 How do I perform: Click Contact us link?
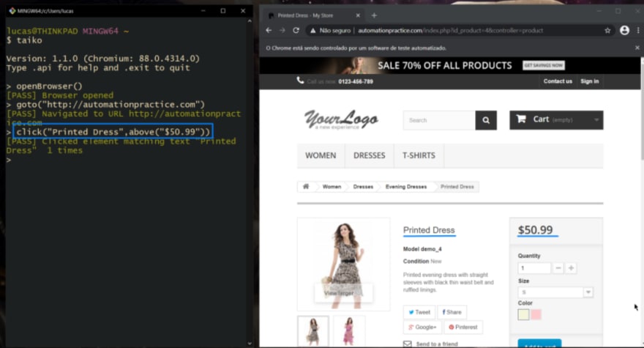558,81
